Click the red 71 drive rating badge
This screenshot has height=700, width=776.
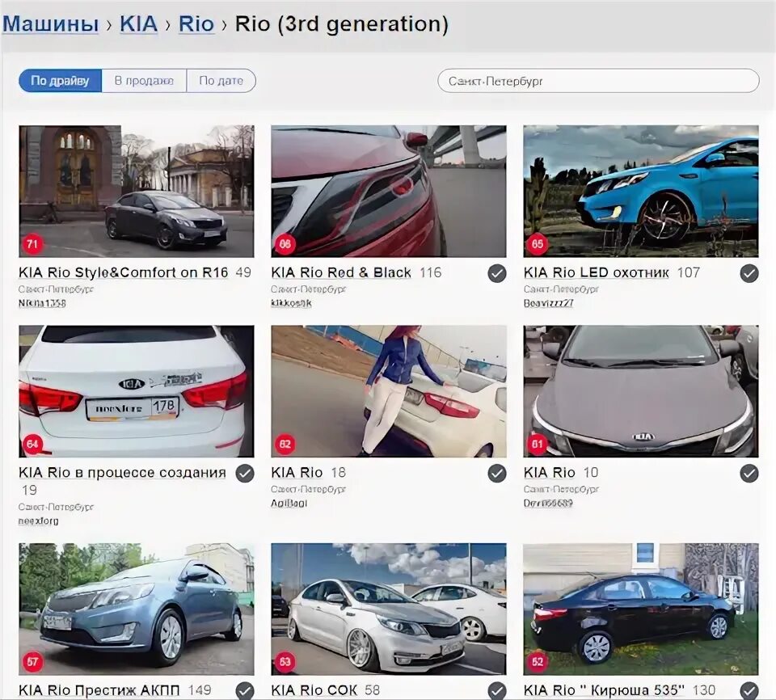point(32,243)
